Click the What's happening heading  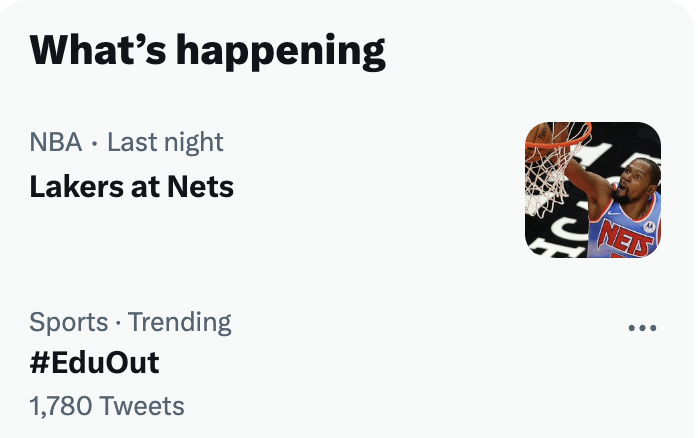point(207,51)
